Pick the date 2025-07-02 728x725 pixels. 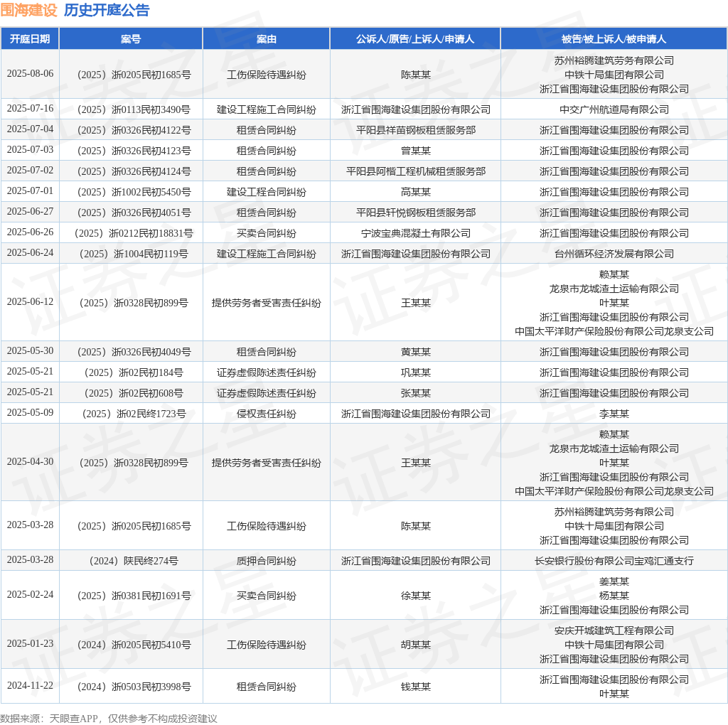pyautogui.click(x=30, y=171)
